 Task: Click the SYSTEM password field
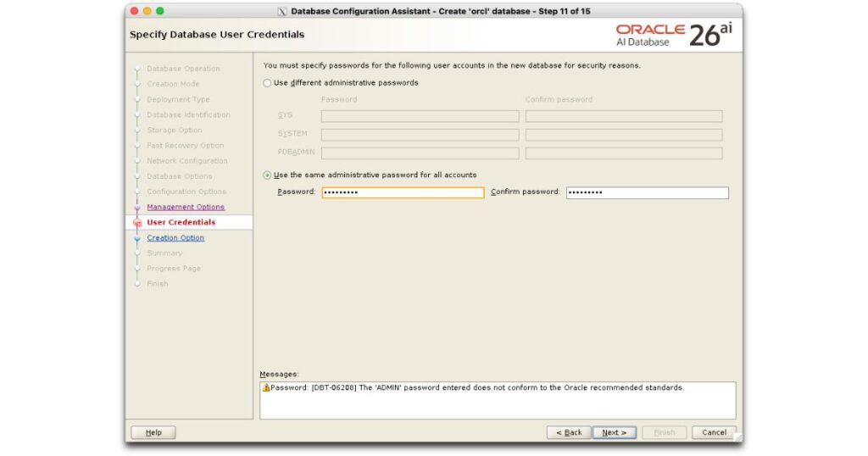[x=420, y=135]
